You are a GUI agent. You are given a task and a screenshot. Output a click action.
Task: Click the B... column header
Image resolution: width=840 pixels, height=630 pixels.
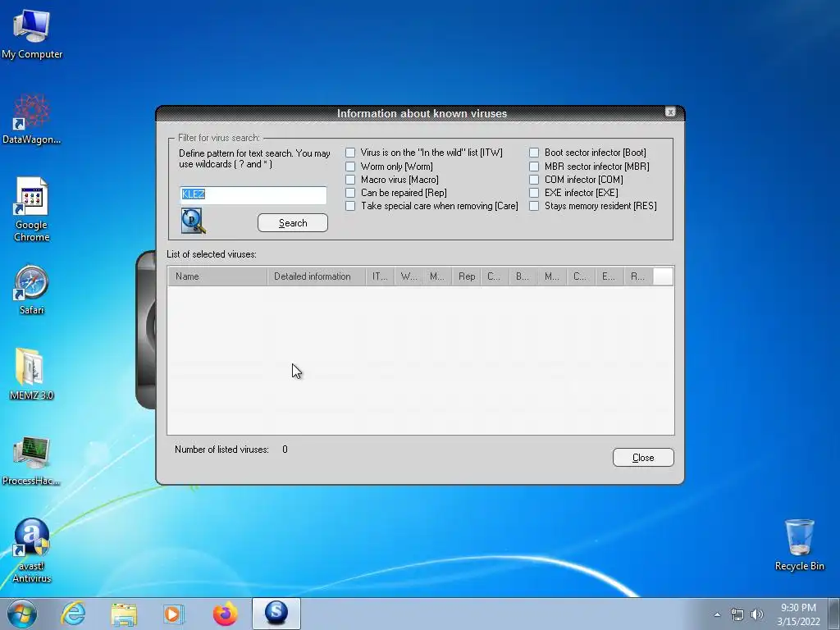[x=523, y=276]
